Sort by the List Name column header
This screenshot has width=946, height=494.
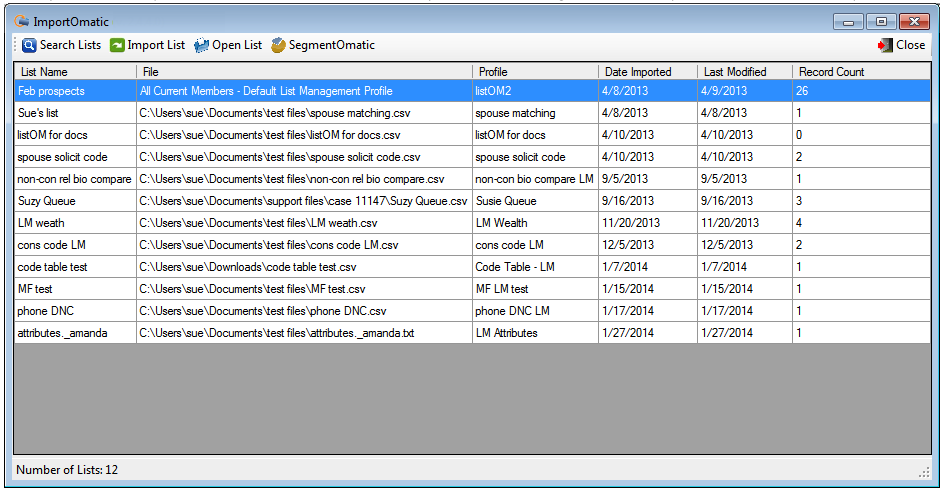[x=75, y=72]
